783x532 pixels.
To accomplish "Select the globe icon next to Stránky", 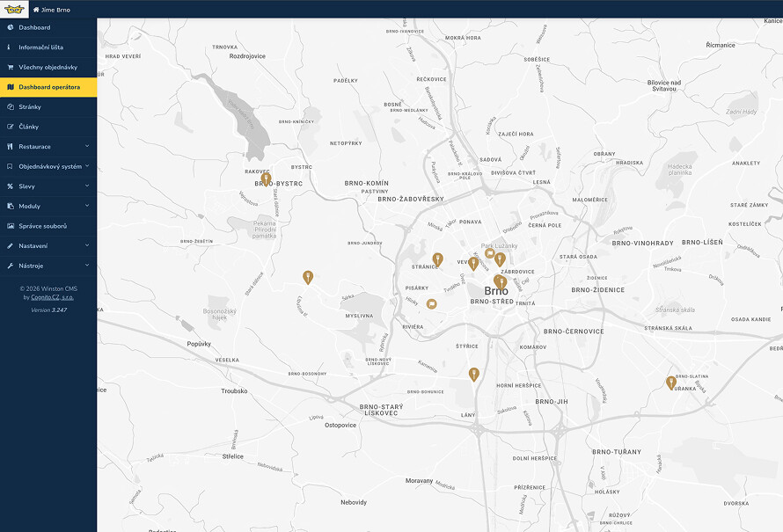I will pyautogui.click(x=9, y=107).
